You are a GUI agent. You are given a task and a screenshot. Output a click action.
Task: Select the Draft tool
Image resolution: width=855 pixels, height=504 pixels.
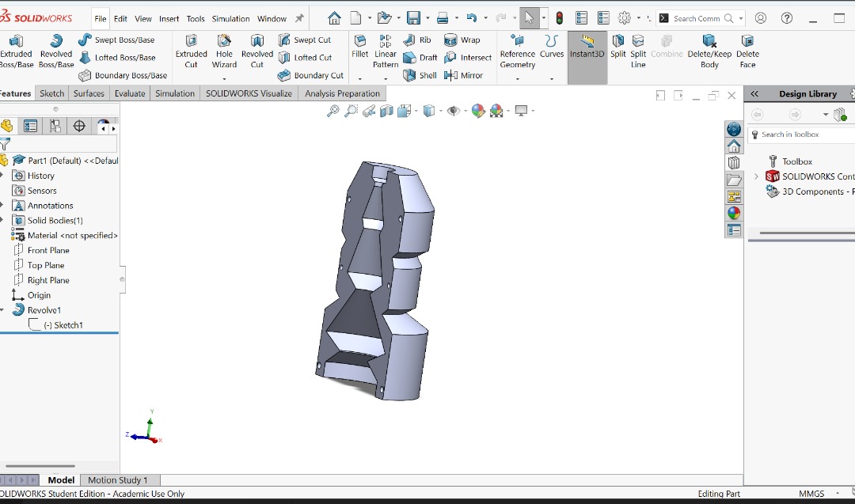(x=420, y=57)
